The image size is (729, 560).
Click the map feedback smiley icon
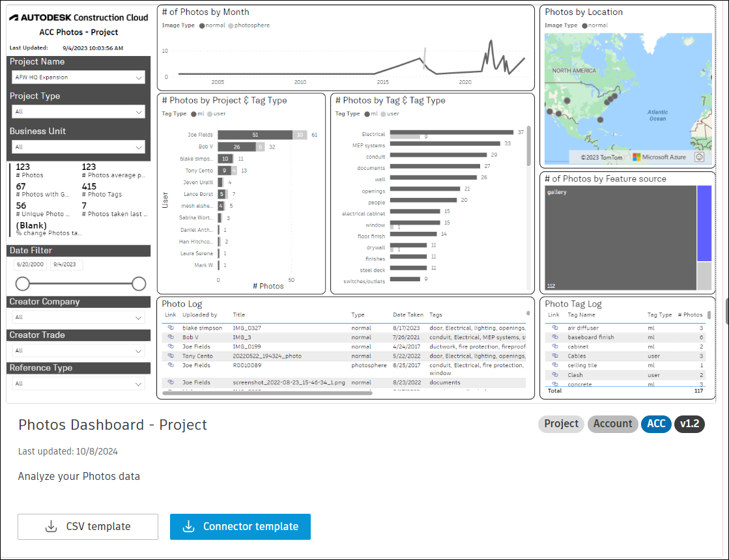tap(699, 157)
